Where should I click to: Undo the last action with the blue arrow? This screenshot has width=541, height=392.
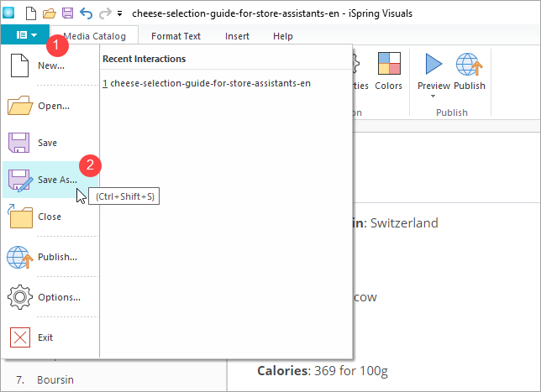coord(87,13)
